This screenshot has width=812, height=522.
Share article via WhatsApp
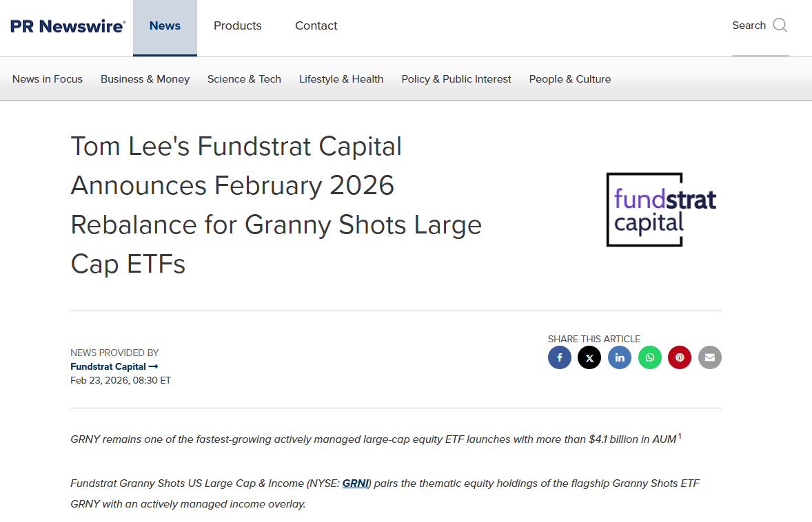point(650,357)
